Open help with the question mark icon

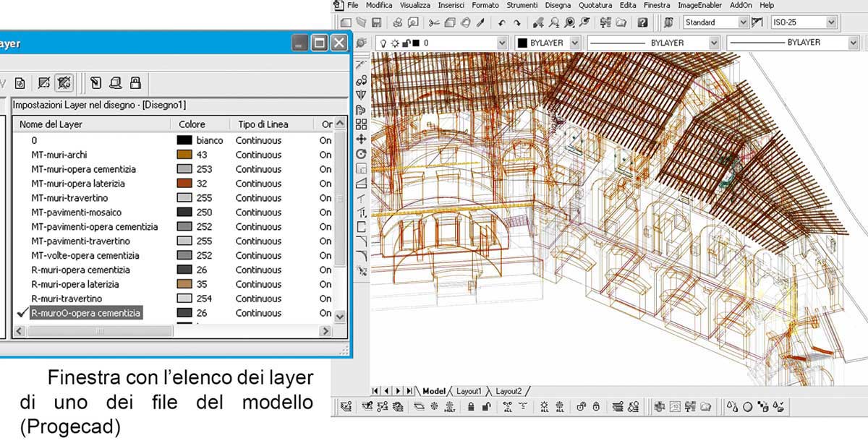(x=642, y=23)
